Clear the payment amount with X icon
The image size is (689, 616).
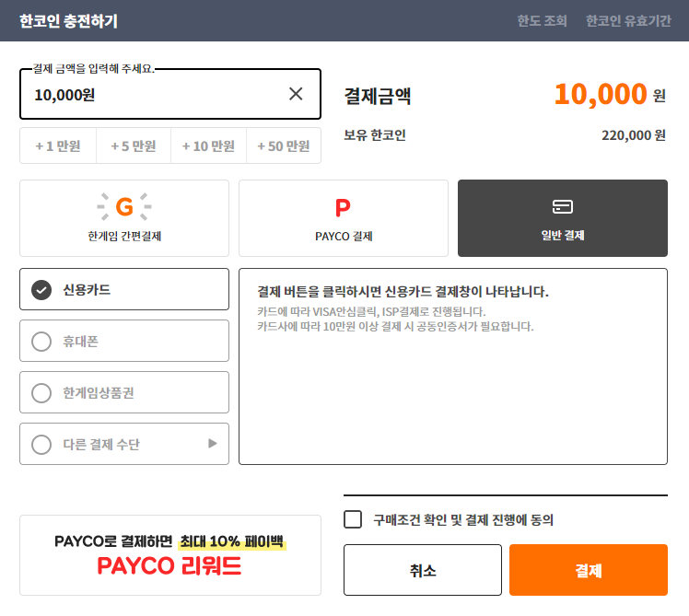(296, 94)
